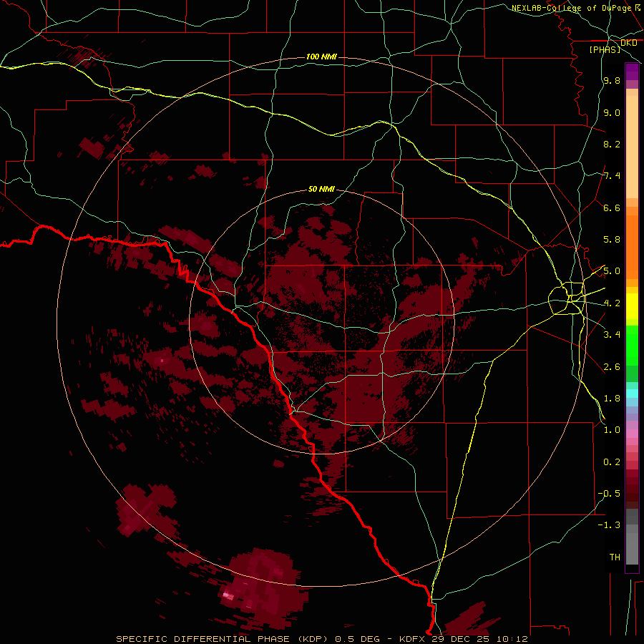Click the 7.4 value on the scale
644x644 pixels.
pos(612,176)
